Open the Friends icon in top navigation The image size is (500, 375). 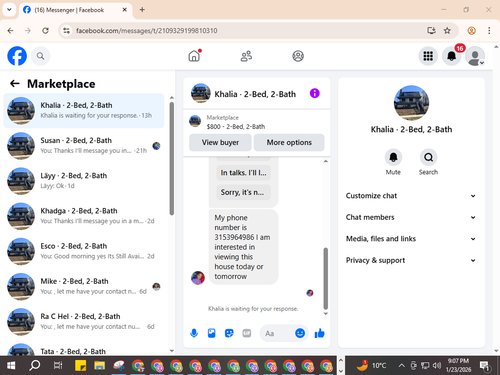[246, 56]
